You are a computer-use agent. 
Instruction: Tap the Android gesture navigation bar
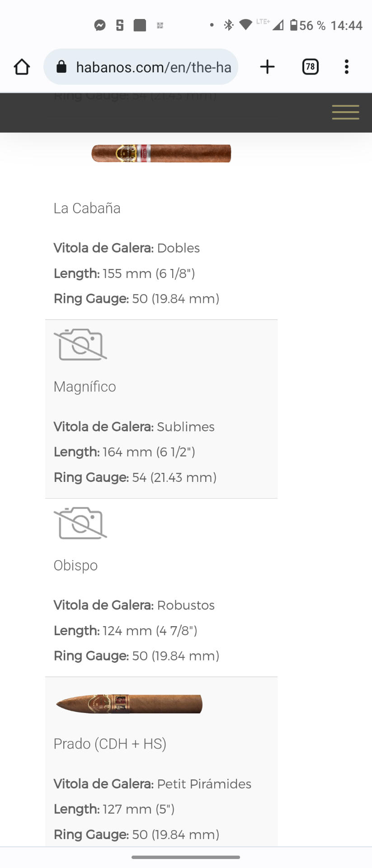186,857
